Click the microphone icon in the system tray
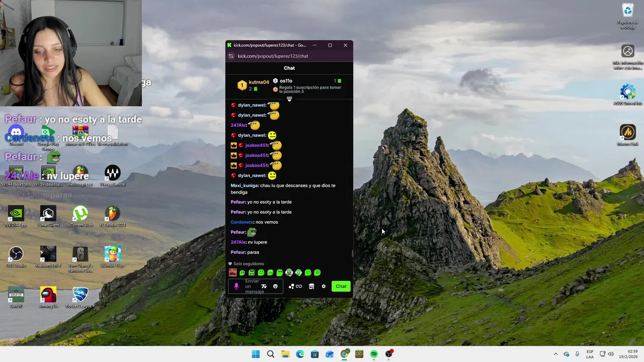The height and width of the screenshot is (362, 644). coord(577,354)
